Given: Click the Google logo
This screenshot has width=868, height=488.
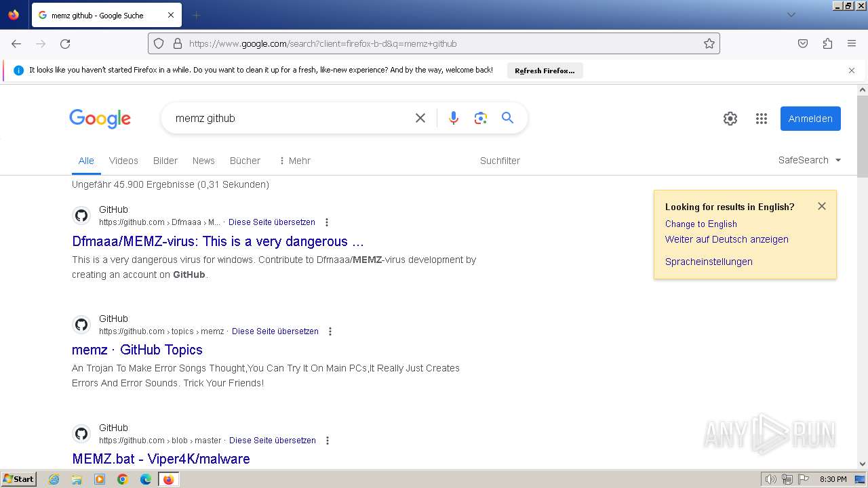Looking at the screenshot, I should pos(100,119).
